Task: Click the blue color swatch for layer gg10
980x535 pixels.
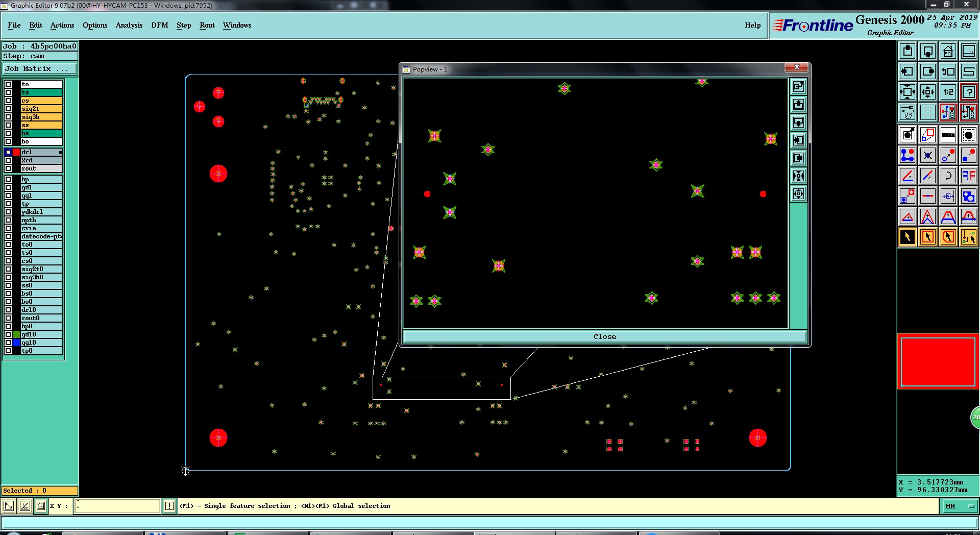Action: pos(16,343)
